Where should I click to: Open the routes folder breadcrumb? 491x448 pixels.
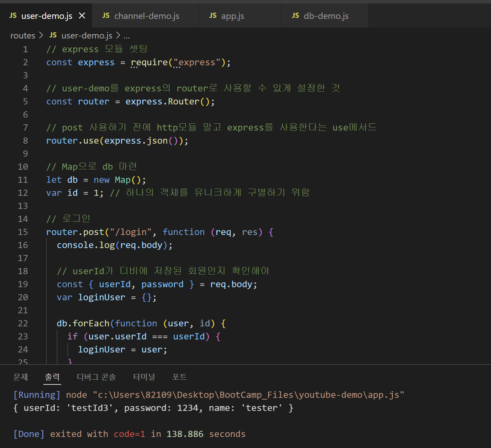tap(23, 36)
